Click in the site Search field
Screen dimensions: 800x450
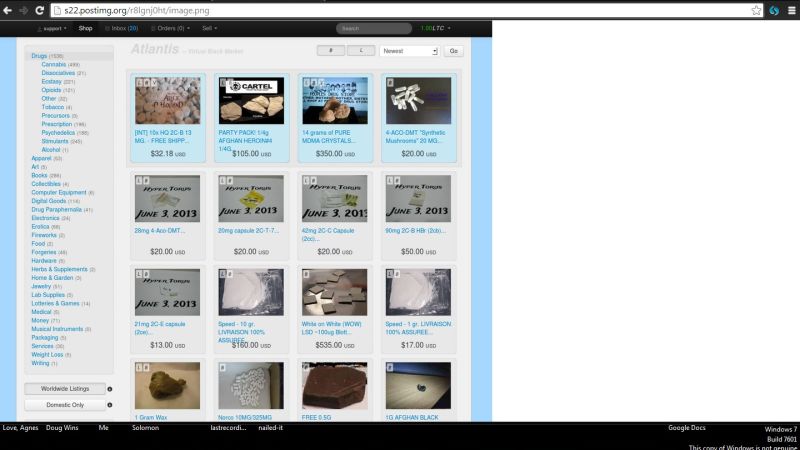374,29
